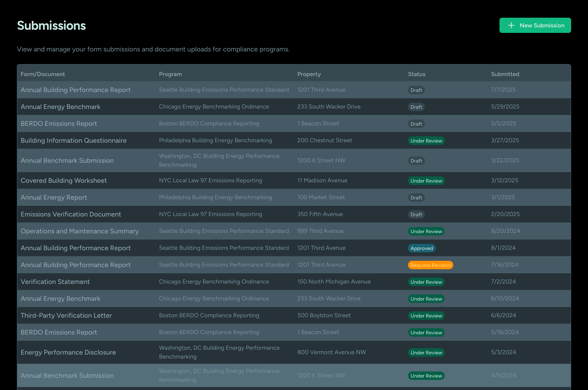Click the Approved status badge
Image resolution: width=588 pixels, height=390 pixels.
pyautogui.click(x=422, y=248)
